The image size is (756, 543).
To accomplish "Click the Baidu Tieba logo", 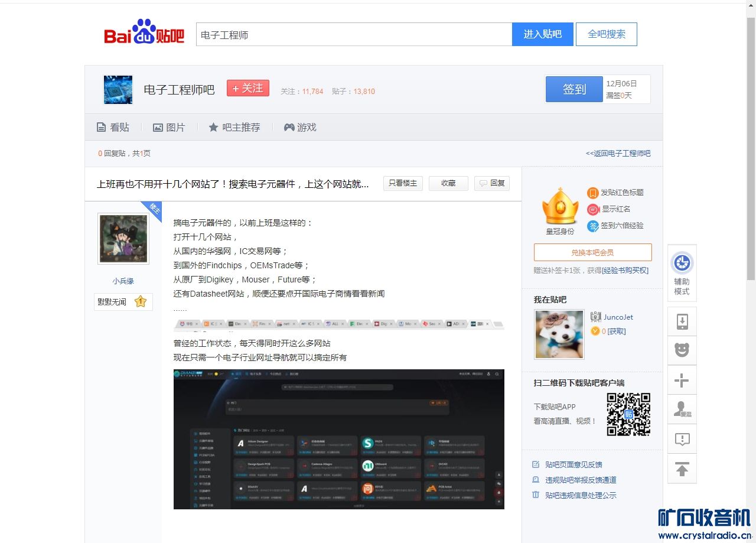I will click(x=144, y=32).
